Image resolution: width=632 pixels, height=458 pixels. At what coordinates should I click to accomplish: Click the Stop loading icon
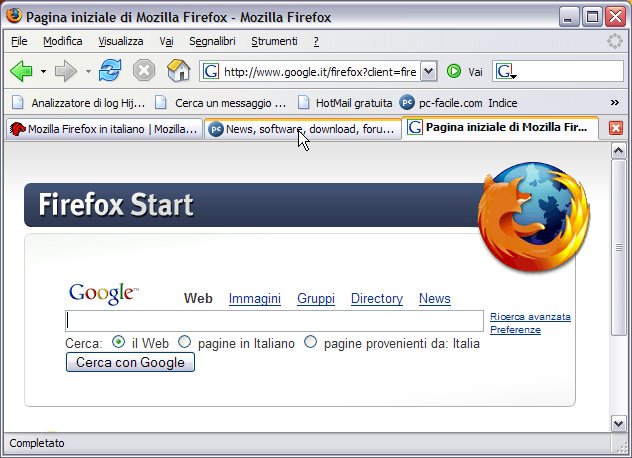click(x=144, y=71)
